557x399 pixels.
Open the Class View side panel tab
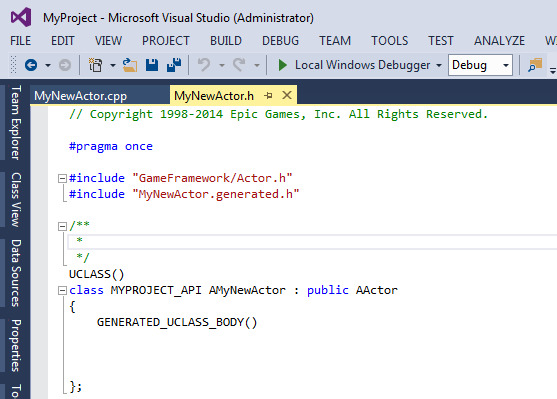[x=16, y=200]
